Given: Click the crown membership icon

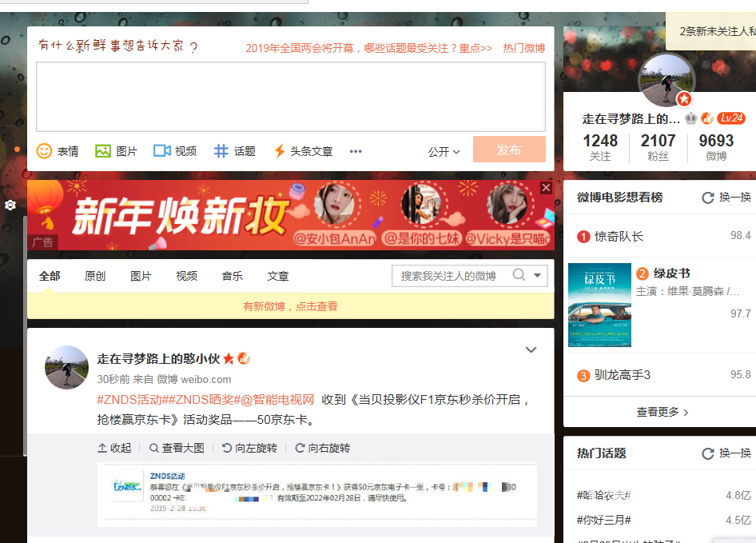Looking at the screenshot, I should (x=691, y=118).
